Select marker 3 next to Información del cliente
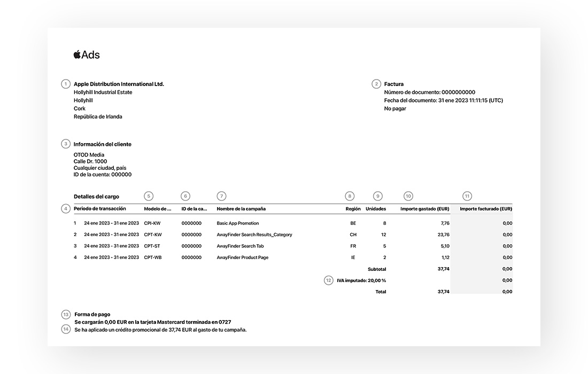The height and width of the screenshot is (374, 588). [66, 144]
